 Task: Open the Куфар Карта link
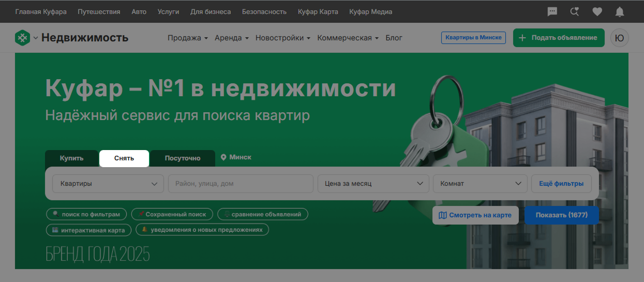click(318, 11)
